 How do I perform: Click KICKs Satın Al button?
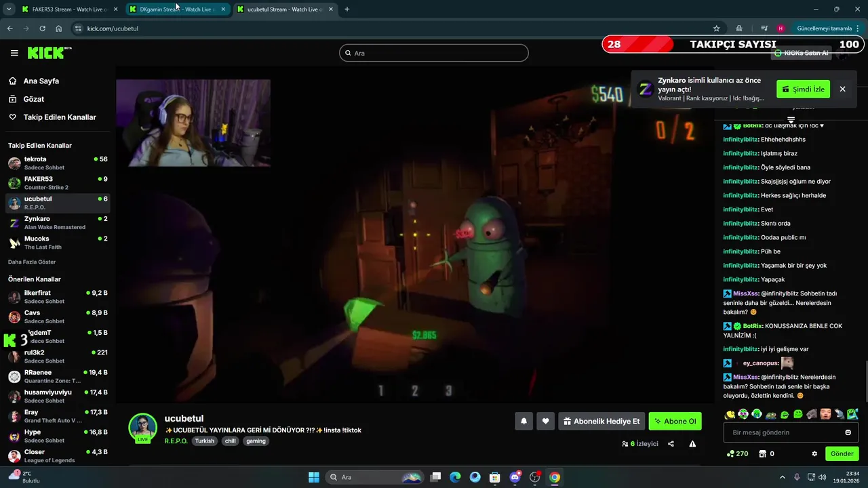pos(802,53)
